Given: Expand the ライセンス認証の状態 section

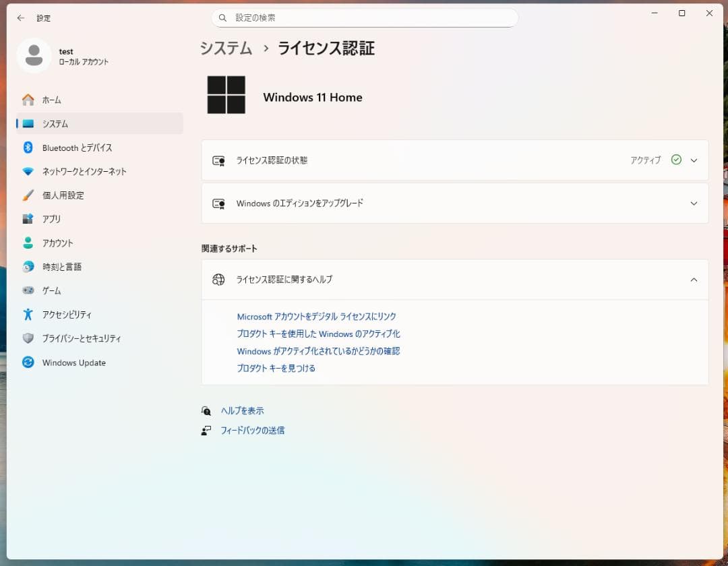Looking at the screenshot, I should [x=694, y=160].
